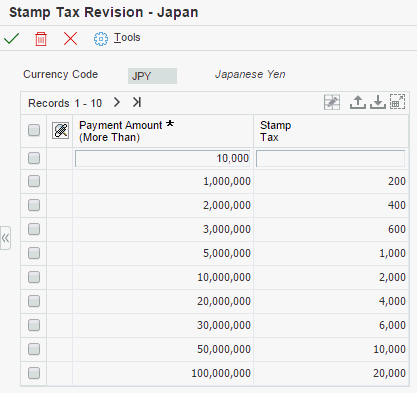Screen dimensions: 417x393
Task: Maximize the grid with the expand icon
Action: click(x=397, y=102)
